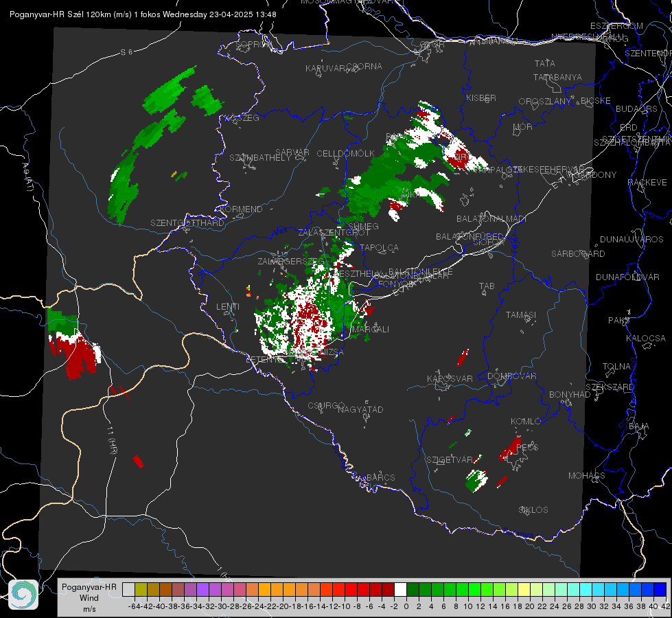
Task: Choose the yellow swatch between 18 and 20
Action: coord(524,589)
